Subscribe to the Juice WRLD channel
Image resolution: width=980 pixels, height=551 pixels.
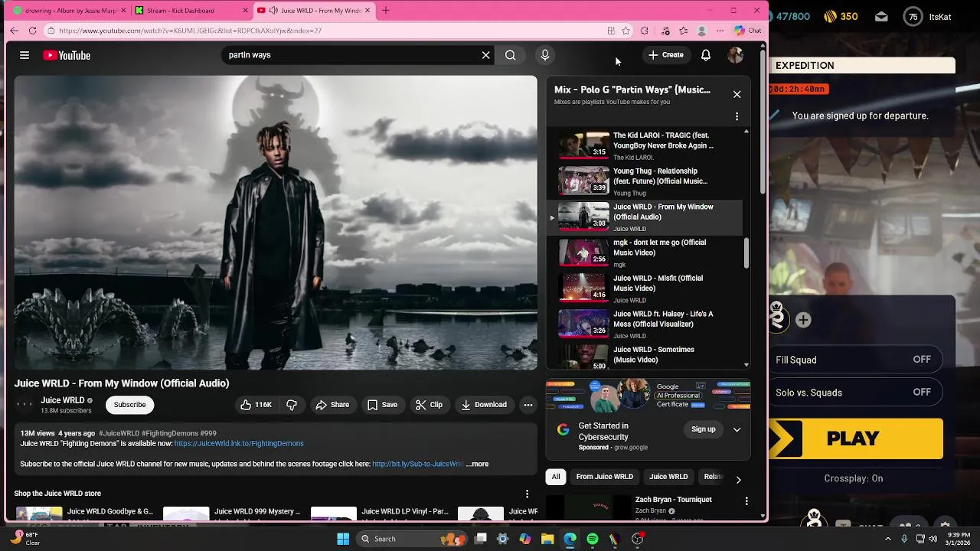[x=129, y=405]
